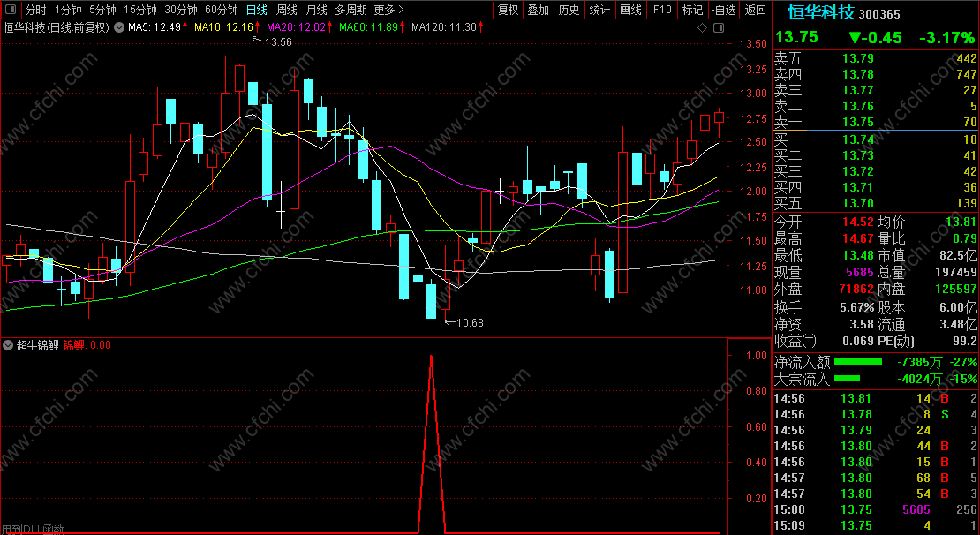The height and width of the screenshot is (535, 980).
Task: Click the 返回 back button
Action: tap(756, 10)
